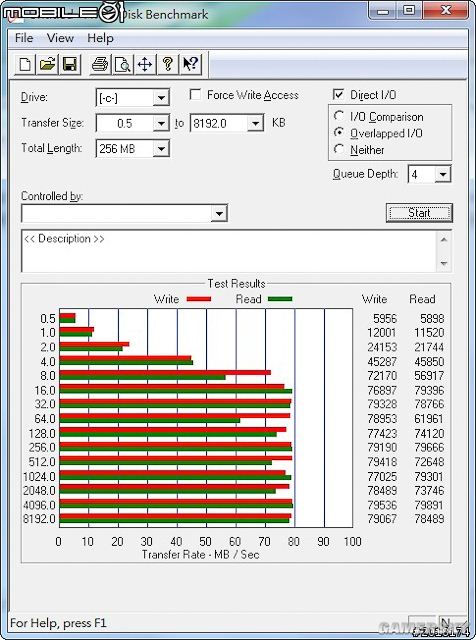The width and height of the screenshot is (476, 640).
Task: Open Print Preview magnifier icon
Action: (122, 64)
